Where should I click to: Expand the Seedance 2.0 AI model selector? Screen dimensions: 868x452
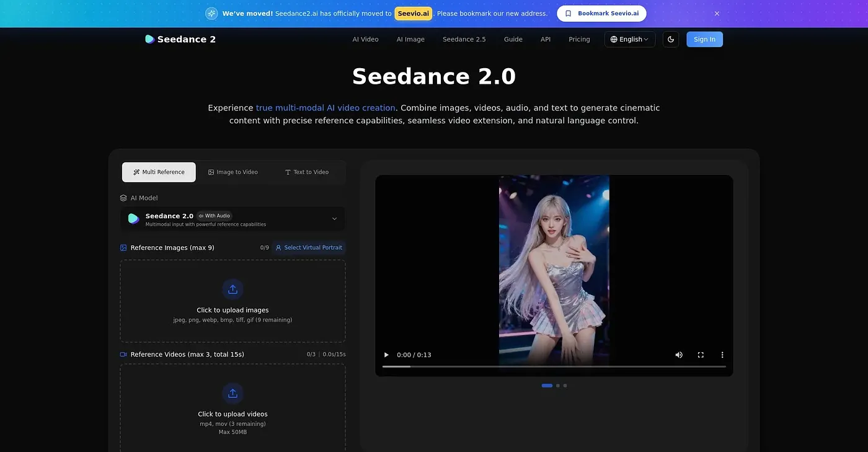pos(232,218)
